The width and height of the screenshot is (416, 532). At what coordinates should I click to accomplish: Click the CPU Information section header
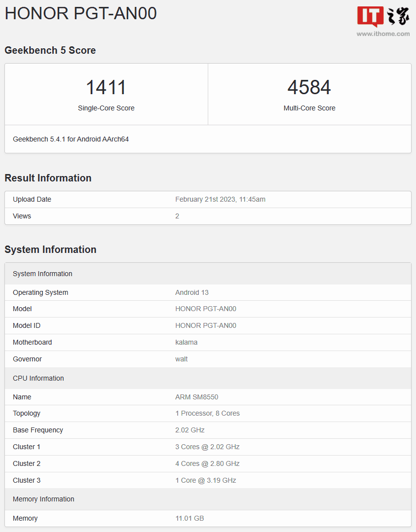click(x=38, y=378)
